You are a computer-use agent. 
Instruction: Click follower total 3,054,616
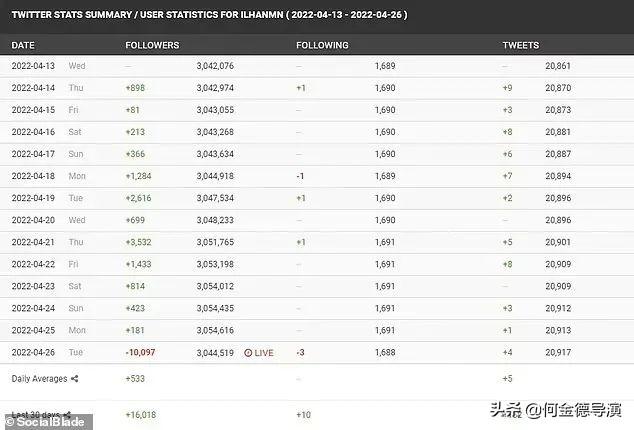215,330
